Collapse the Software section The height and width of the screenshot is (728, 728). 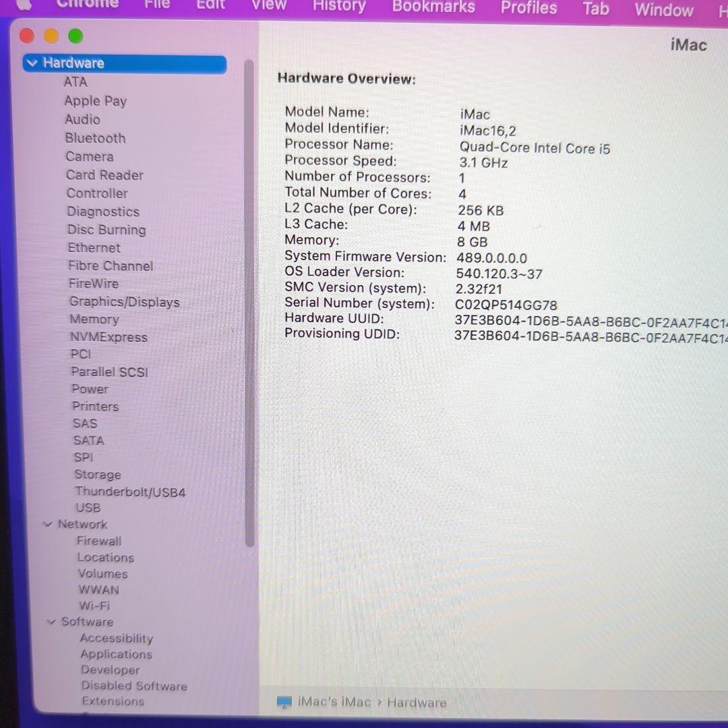click(51, 621)
